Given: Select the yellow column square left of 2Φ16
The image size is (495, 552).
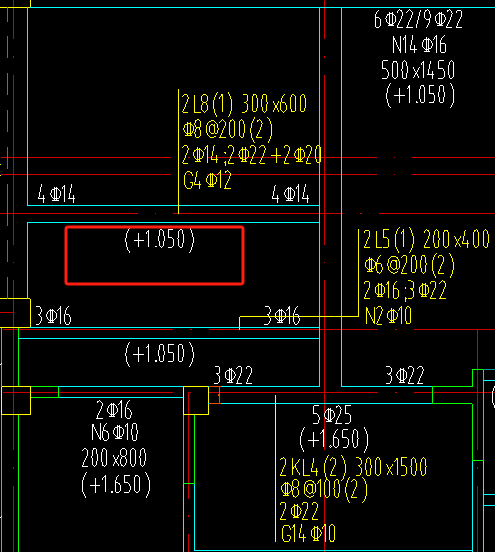Looking at the screenshot, I should coord(16,400).
